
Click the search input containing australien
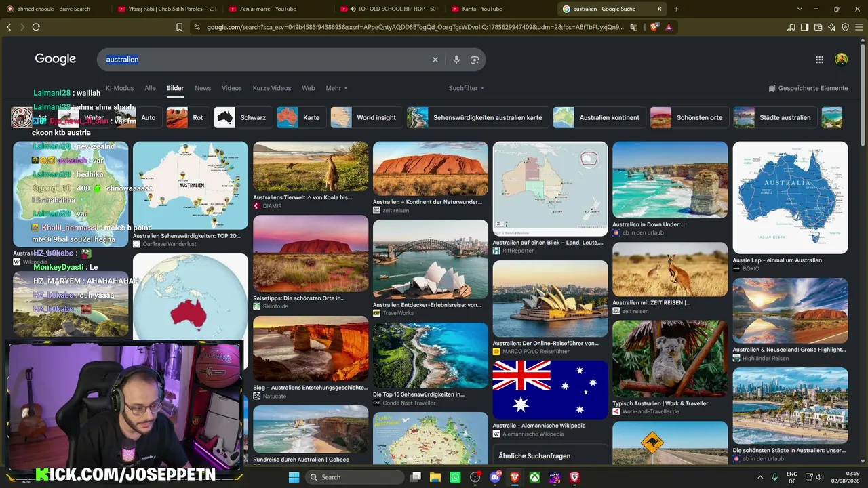pos(264,60)
